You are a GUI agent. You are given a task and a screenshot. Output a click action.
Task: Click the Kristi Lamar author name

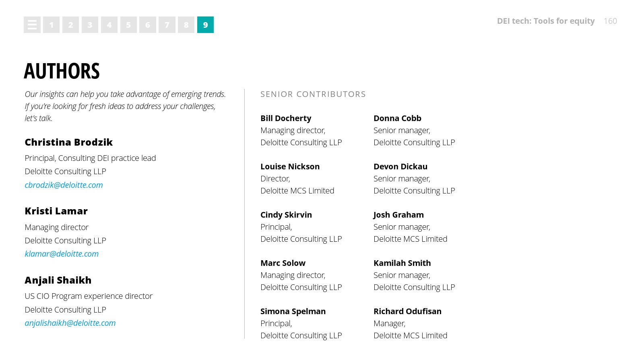click(x=56, y=211)
